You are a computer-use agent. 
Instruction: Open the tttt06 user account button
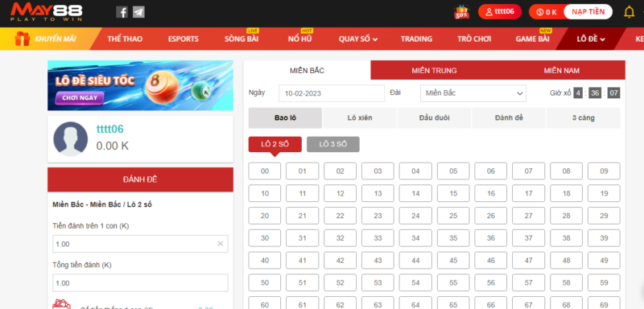click(x=500, y=12)
